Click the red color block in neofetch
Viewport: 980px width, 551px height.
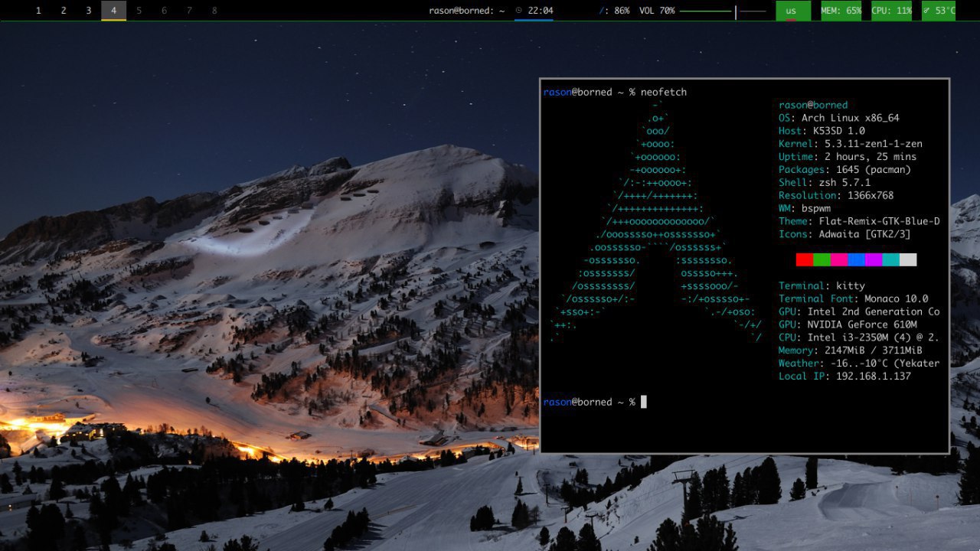click(x=805, y=259)
